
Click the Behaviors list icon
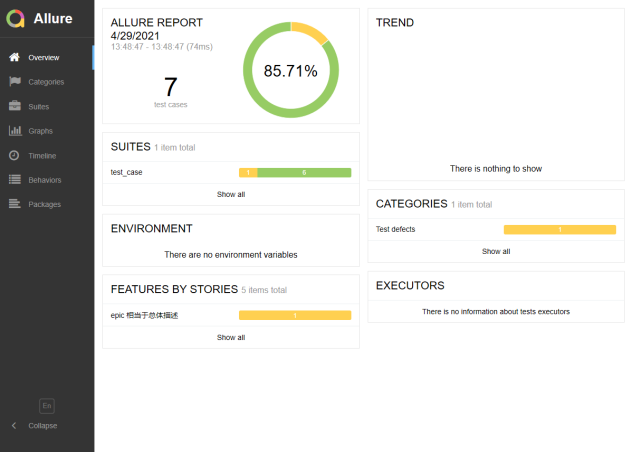point(15,179)
